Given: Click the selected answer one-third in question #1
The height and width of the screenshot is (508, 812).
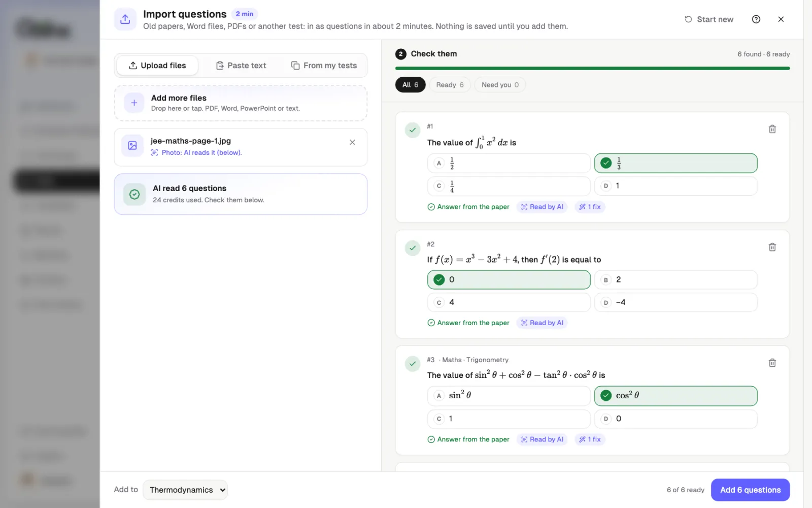Looking at the screenshot, I should (x=675, y=163).
